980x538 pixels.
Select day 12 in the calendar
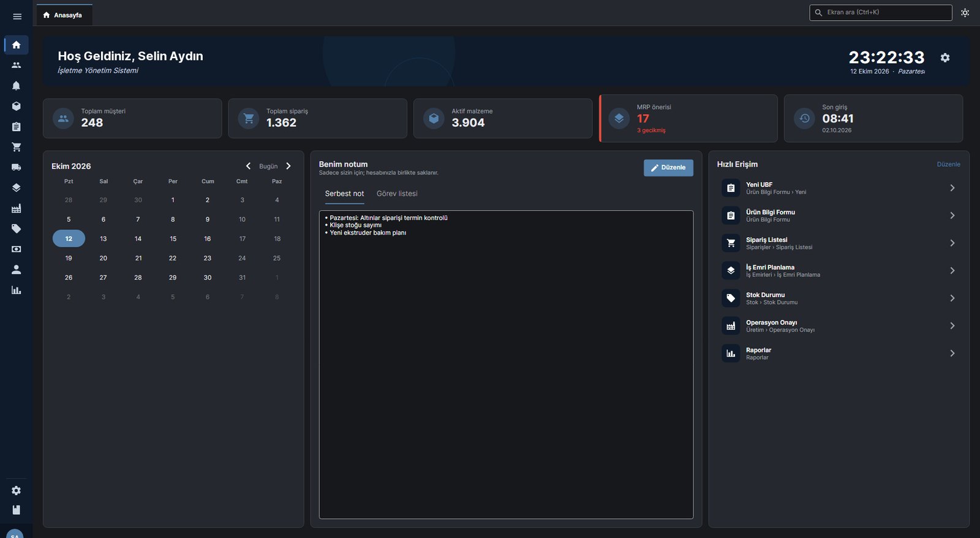69,239
